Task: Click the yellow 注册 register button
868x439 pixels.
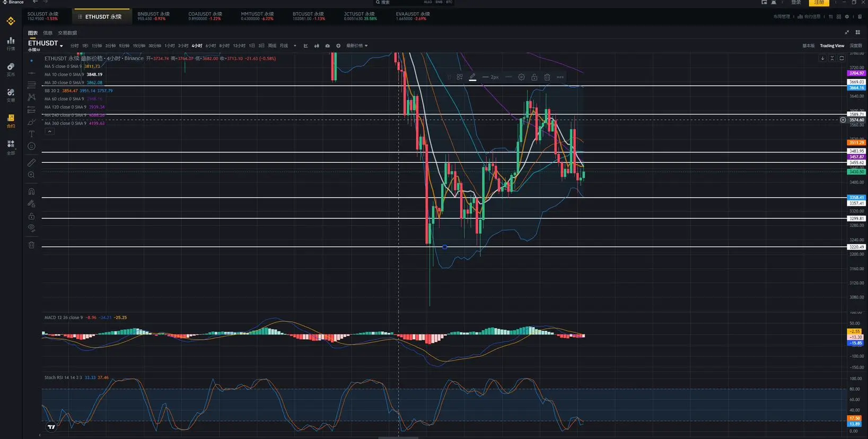Action: coord(819,3)
